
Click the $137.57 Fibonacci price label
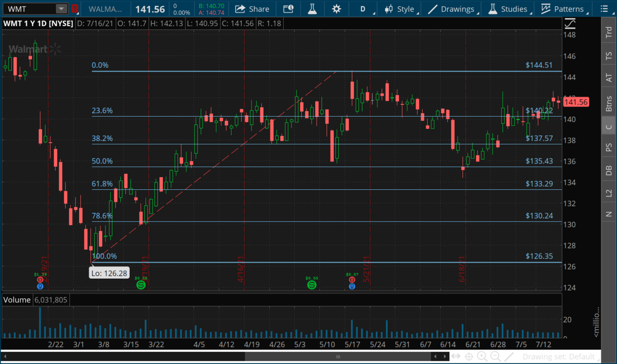tap(539, 138)
